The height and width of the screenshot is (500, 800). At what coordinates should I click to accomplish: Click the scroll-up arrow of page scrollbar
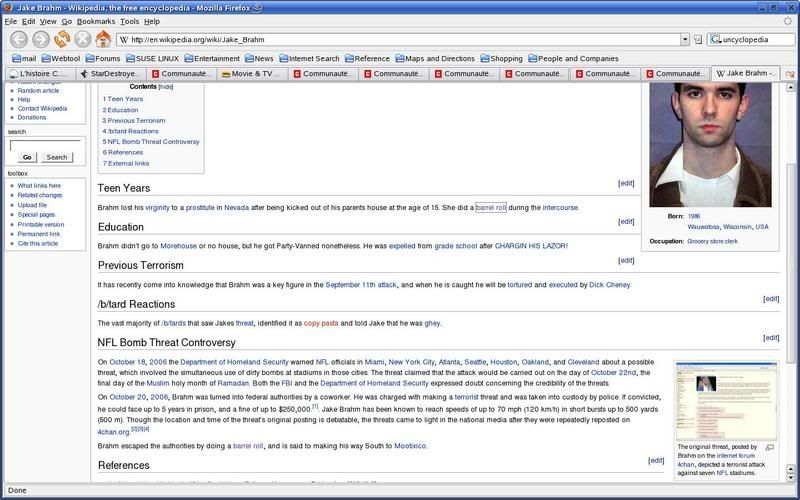[790, 87]
